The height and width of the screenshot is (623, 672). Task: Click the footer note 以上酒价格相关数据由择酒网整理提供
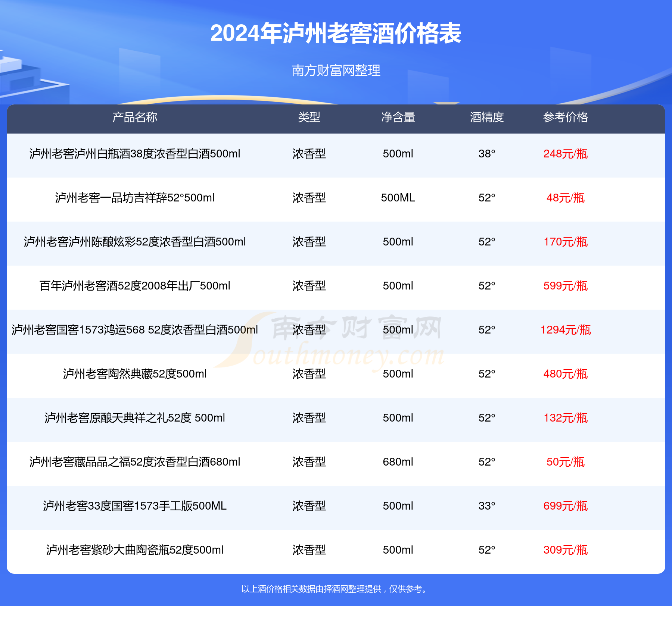tap(311, 589)
